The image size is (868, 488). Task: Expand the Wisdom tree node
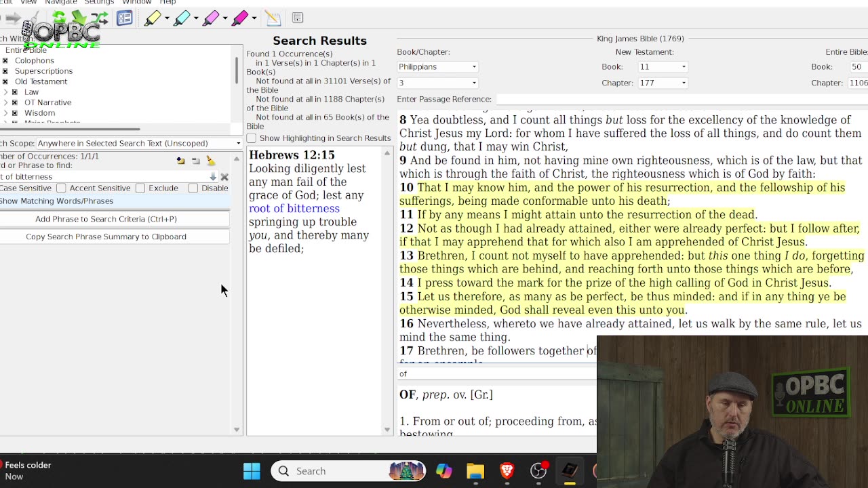coord(5,113)
